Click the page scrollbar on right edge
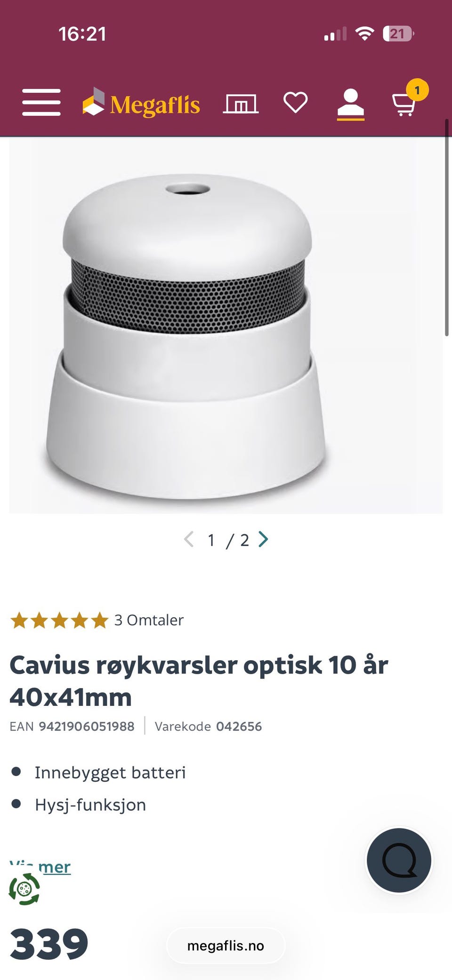The width and height of the screenshot is (452, 980). (447, 227)
